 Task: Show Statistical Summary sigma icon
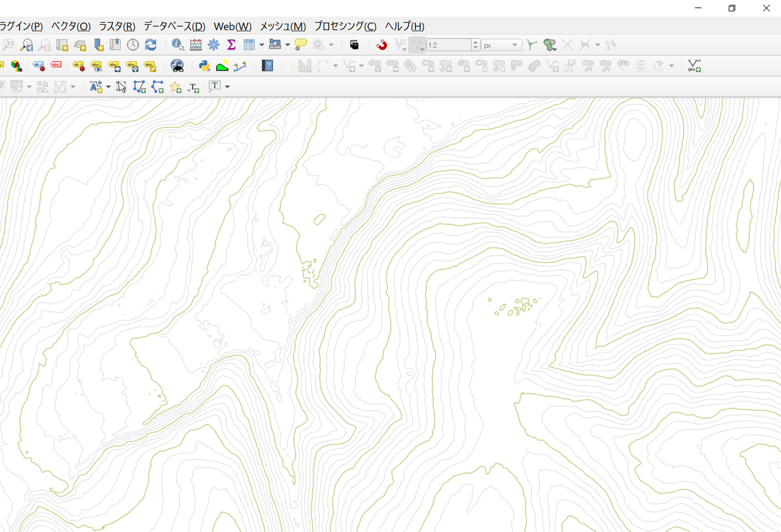pos(231,45)
